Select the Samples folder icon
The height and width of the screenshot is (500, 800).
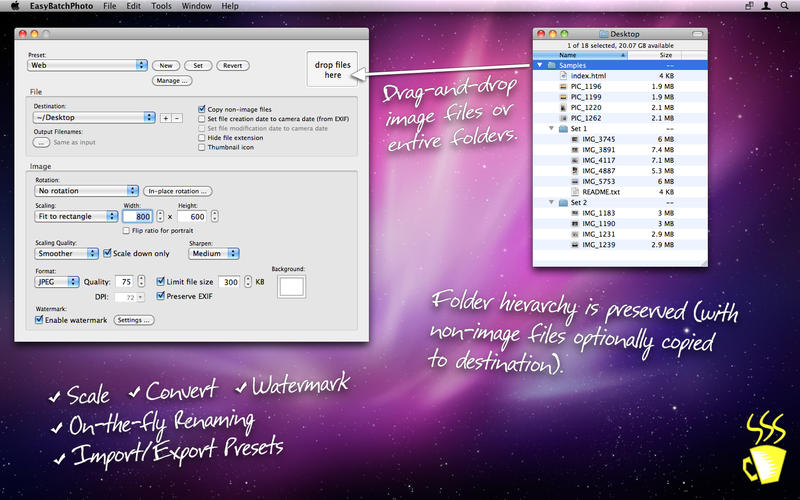(551, 66)
